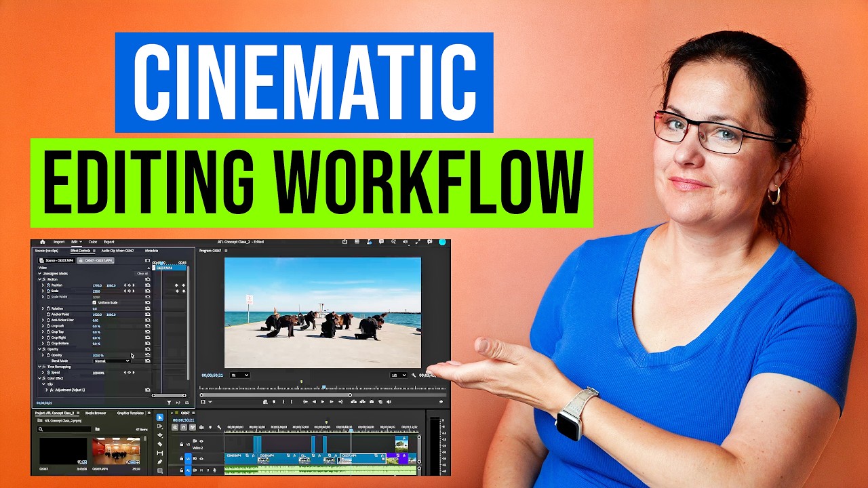
Task: Open the 1/2 playback resolution dropdown
Action: click(x=399, y=375)
